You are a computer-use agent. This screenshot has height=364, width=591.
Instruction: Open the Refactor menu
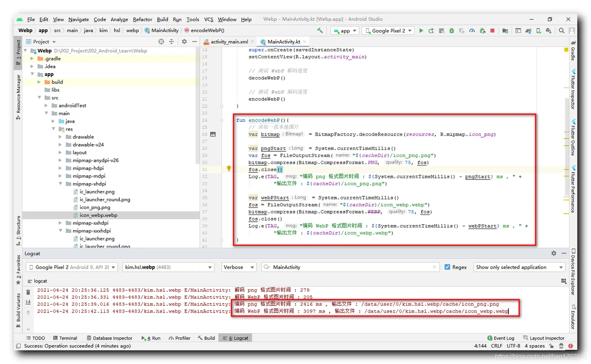pyautogui.click(x=142, y=19)
